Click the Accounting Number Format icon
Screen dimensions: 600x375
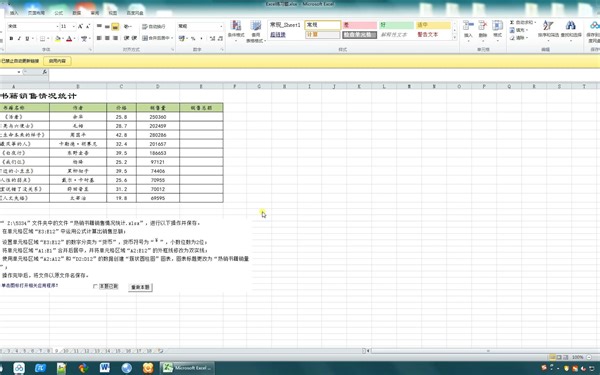(182, 38)
